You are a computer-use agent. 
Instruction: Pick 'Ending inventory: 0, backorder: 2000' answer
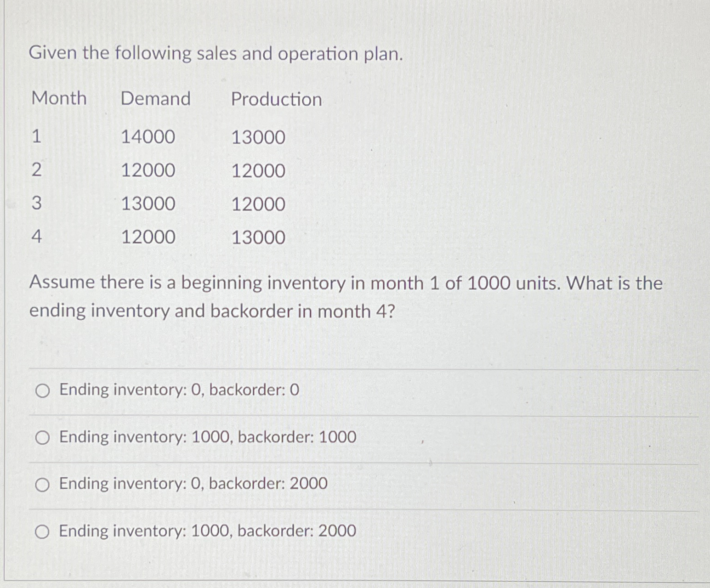pos(42,485)
